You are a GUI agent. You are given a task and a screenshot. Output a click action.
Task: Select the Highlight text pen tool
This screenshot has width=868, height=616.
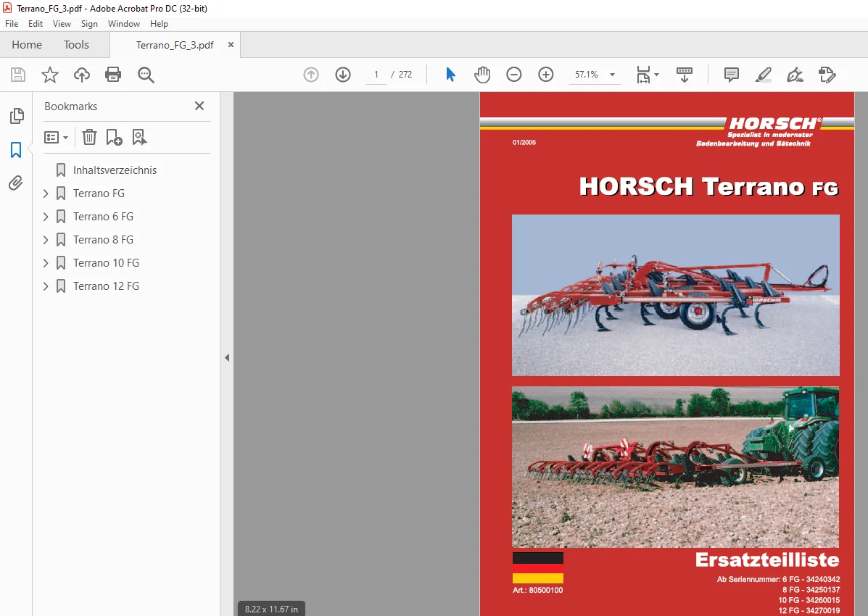(x=764, y=75)
